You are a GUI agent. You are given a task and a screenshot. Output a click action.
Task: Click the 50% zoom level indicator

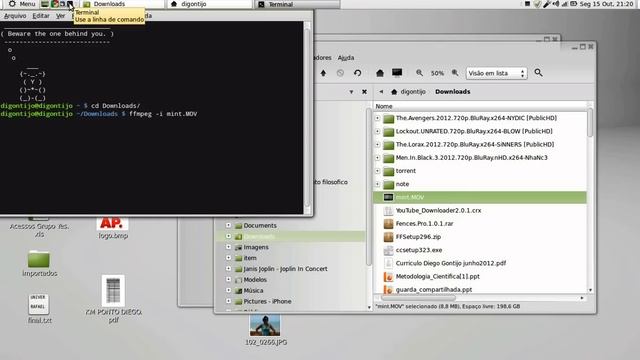(437, 73)
